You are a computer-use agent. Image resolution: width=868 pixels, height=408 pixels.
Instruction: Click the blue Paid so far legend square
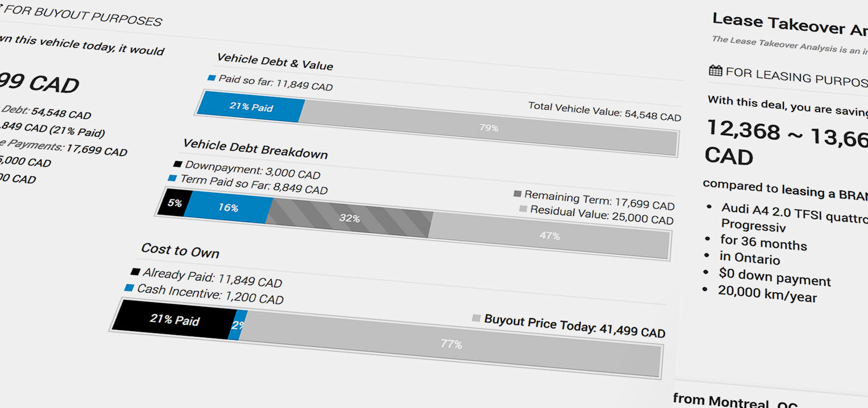click(211, 78)
